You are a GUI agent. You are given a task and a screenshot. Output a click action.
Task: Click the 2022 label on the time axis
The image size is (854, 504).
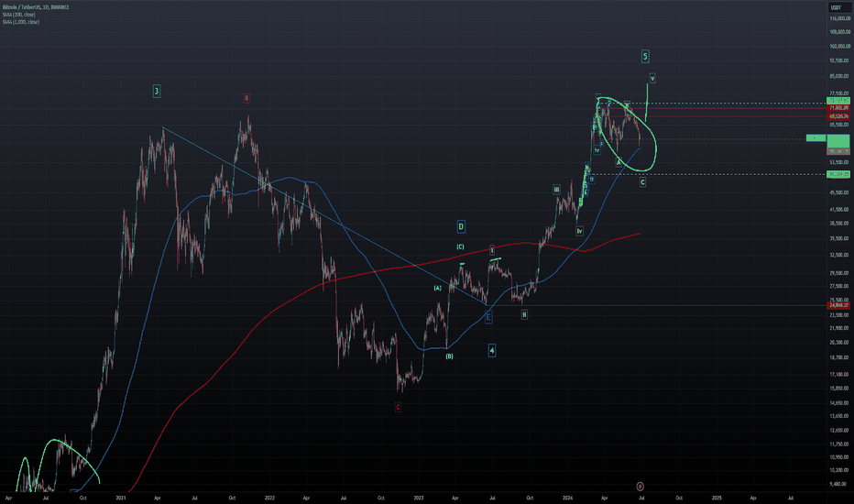tap(269, 498)
